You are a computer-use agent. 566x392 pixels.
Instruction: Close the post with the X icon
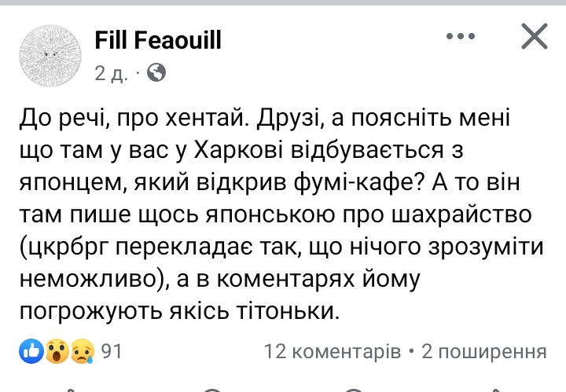pos(535,37)
